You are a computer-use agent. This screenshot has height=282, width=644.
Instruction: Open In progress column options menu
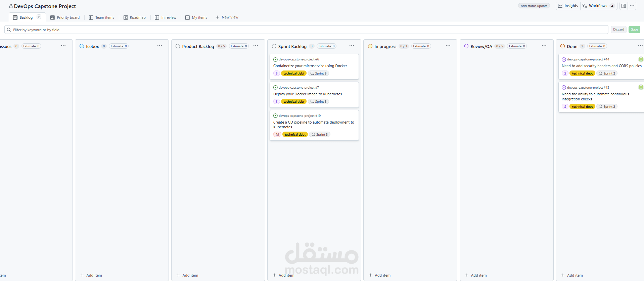[448, 46]
